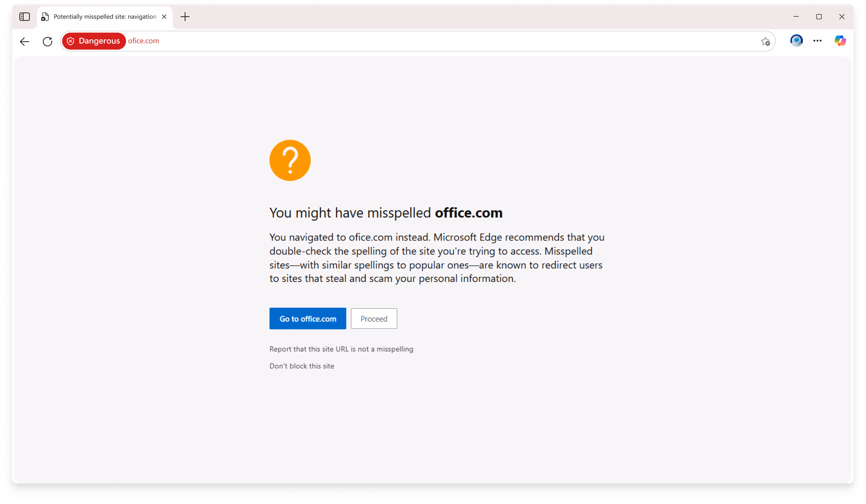Click the bold office.com heading text

coord(469,213)
